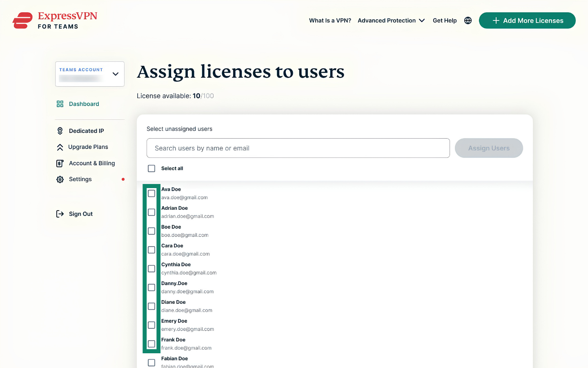Tick the checkbox beside Diane Doe
Viewport: 588px width, 368px height.
pyautogui.click(x=151, y=306)
